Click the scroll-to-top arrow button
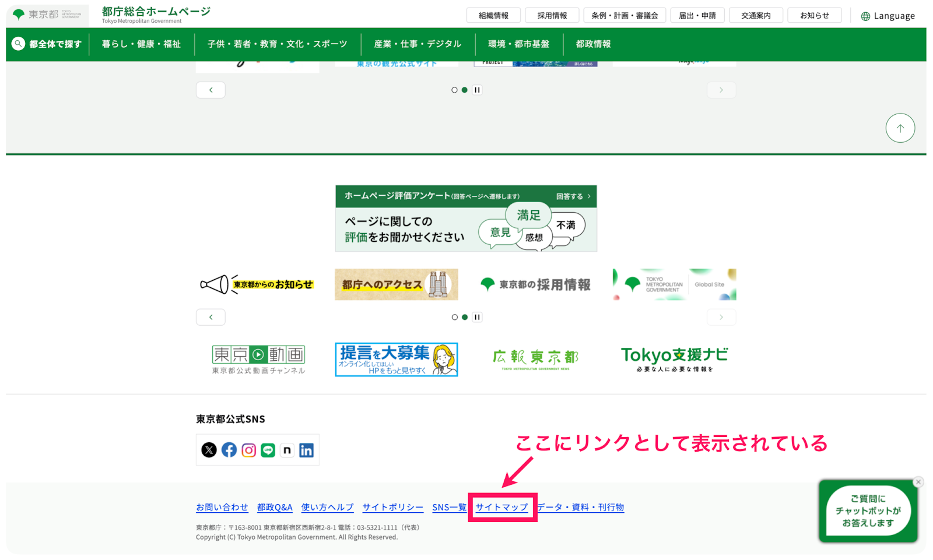This screenshot has height=560, width=933. (900, 127)
